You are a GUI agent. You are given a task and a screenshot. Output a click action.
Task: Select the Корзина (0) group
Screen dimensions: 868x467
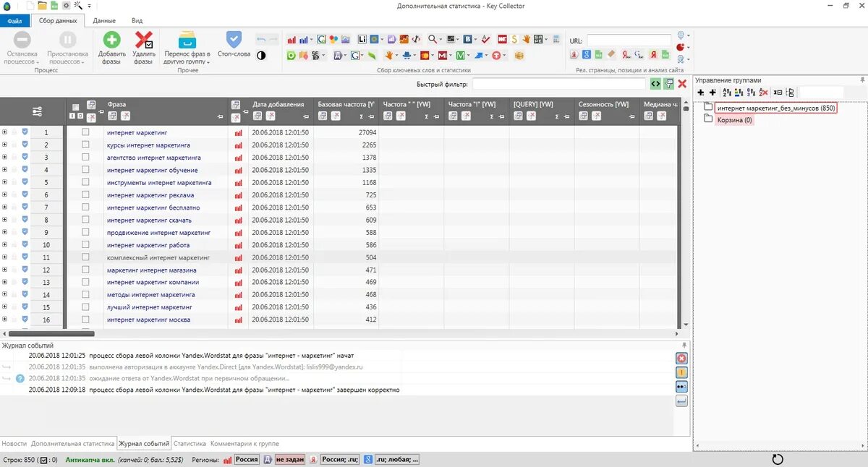coord(734,120)
